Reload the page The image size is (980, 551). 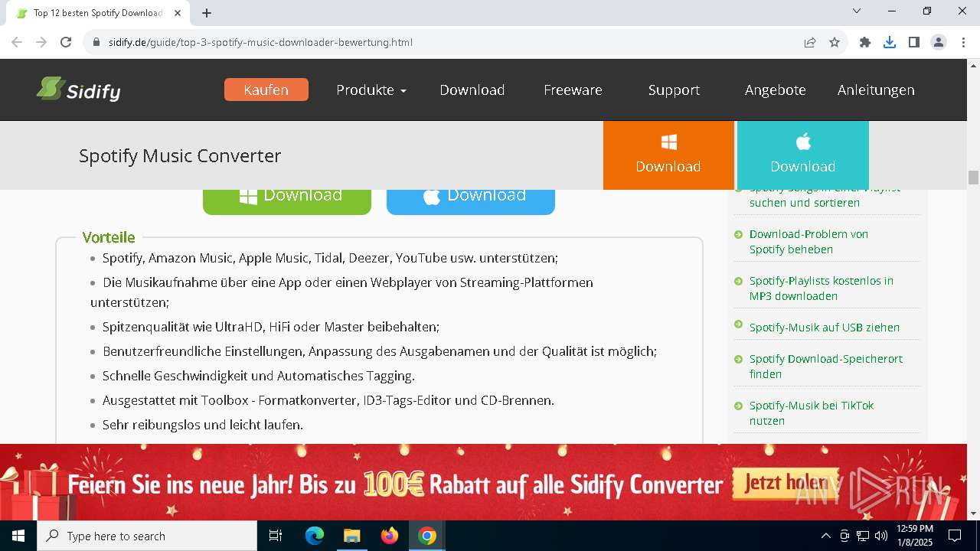click(66, 42)
